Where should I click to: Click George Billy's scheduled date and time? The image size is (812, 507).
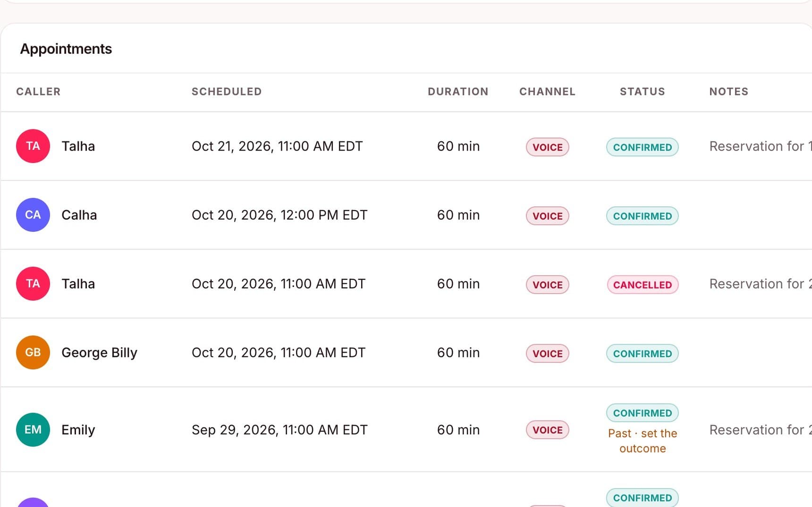pyautogui.click(x=279, y=353)
